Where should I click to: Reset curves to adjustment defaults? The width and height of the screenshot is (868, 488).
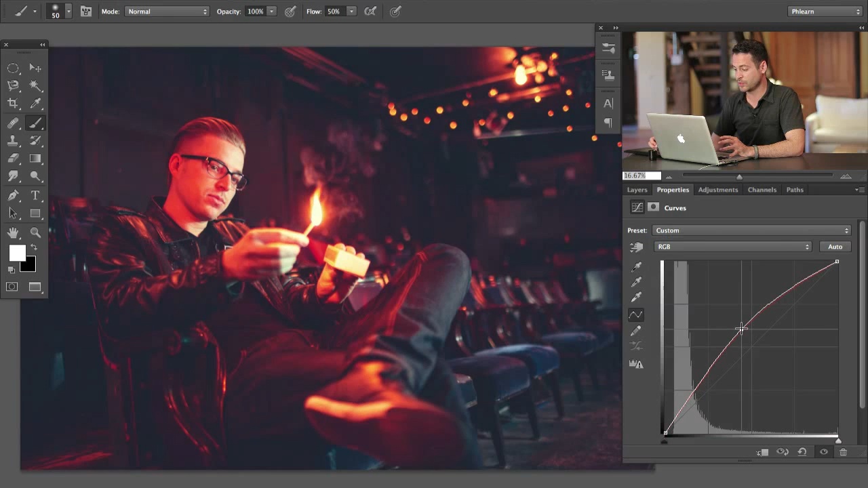802,452
